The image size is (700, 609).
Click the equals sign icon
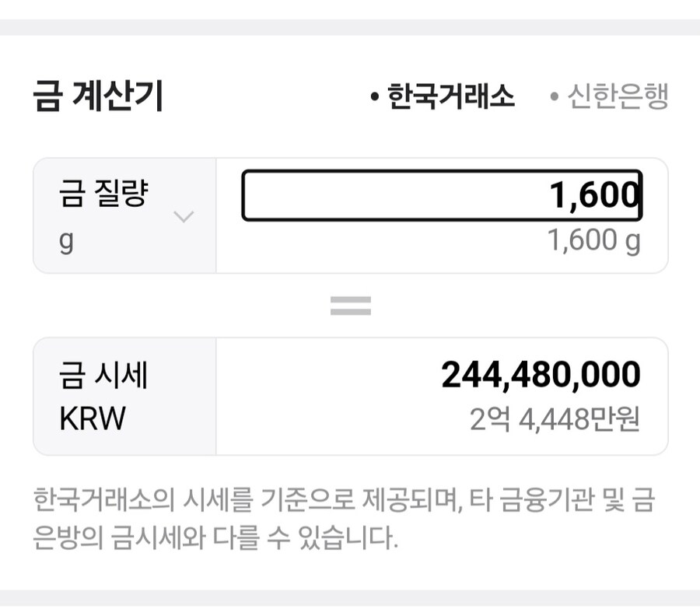point(350,305)
